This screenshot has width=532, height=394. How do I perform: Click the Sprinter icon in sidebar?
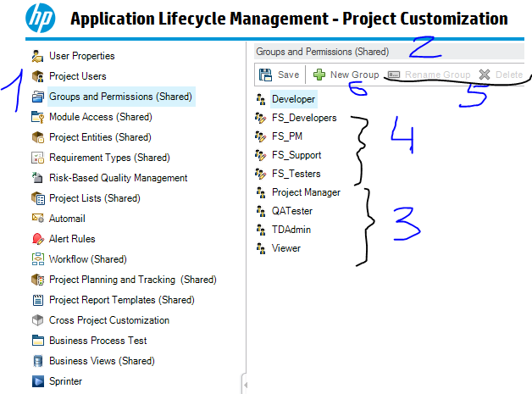point(37,381)
